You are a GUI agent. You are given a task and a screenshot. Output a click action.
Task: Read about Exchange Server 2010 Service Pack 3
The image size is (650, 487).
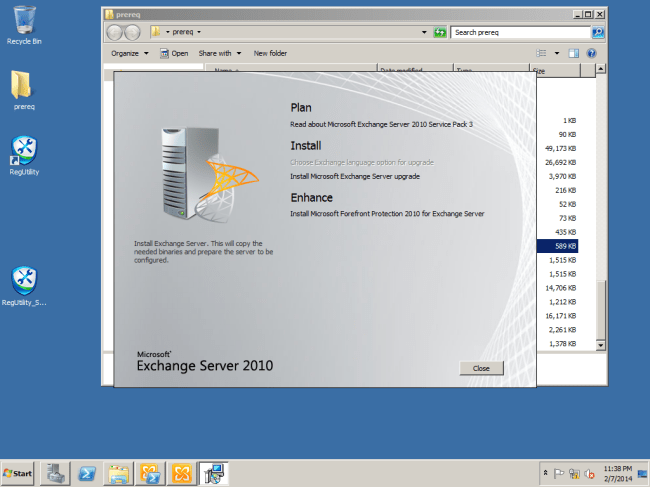(x=381, y=124)
